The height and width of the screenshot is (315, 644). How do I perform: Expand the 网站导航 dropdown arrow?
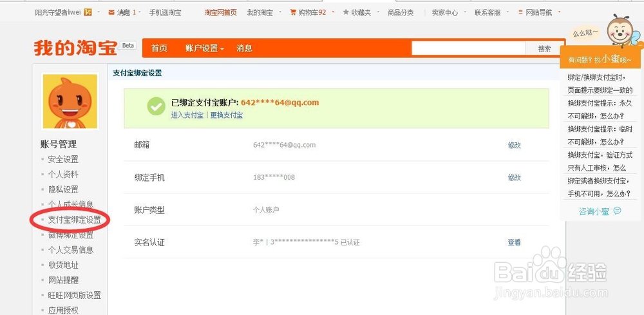(x=559, y=12)
